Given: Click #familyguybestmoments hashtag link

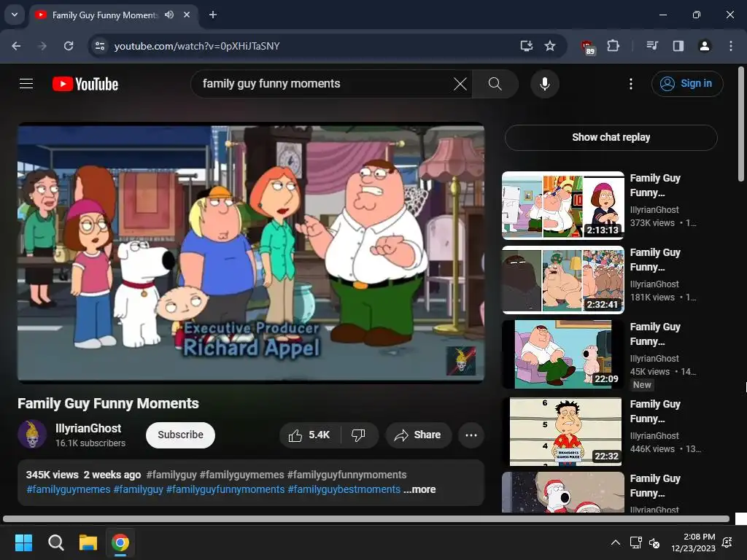Looking at the screenshot, I should [344, 489].
